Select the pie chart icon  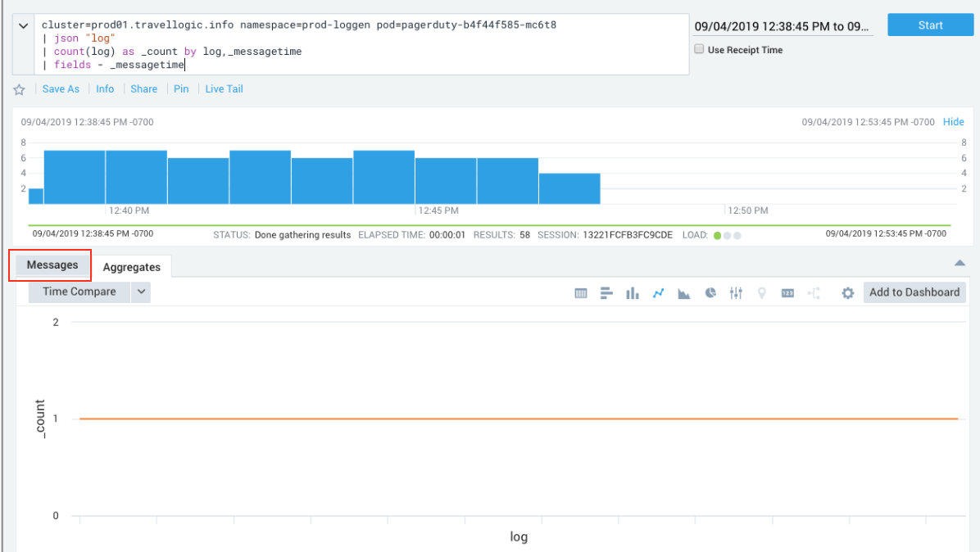(710, 293)
